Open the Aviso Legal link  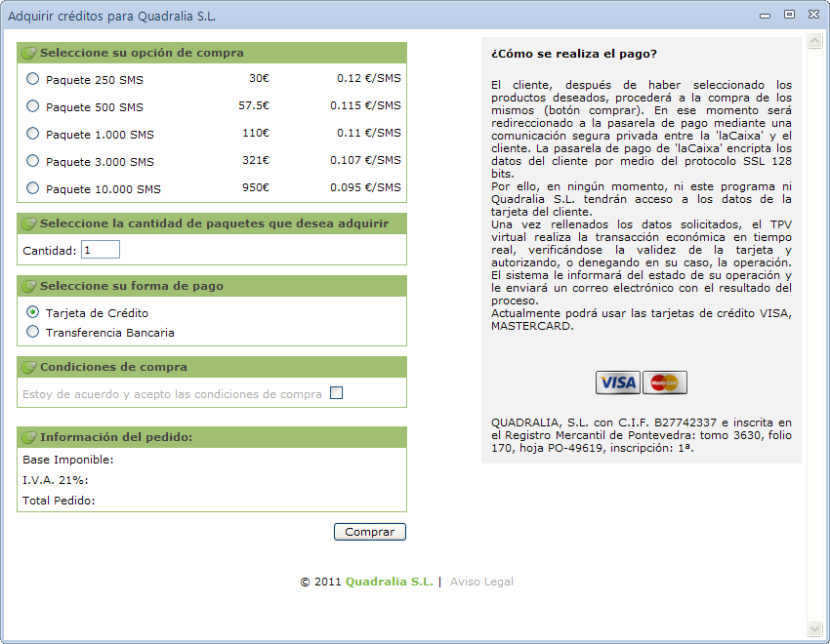(x=481, y=582)
